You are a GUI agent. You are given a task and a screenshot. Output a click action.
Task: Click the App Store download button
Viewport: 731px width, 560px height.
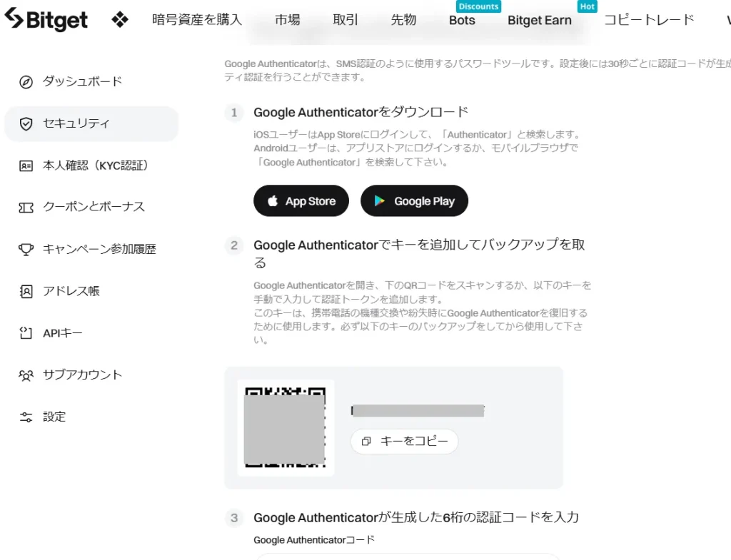pos(301,200)
